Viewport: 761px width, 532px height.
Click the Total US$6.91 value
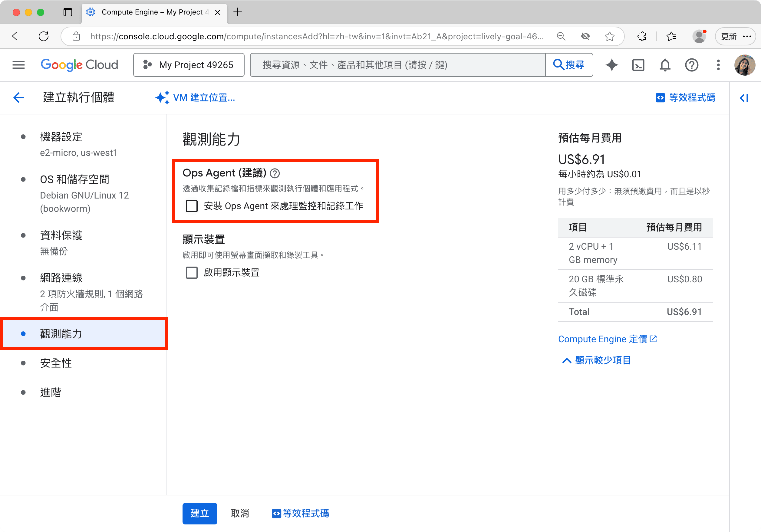tap(684, 312)
